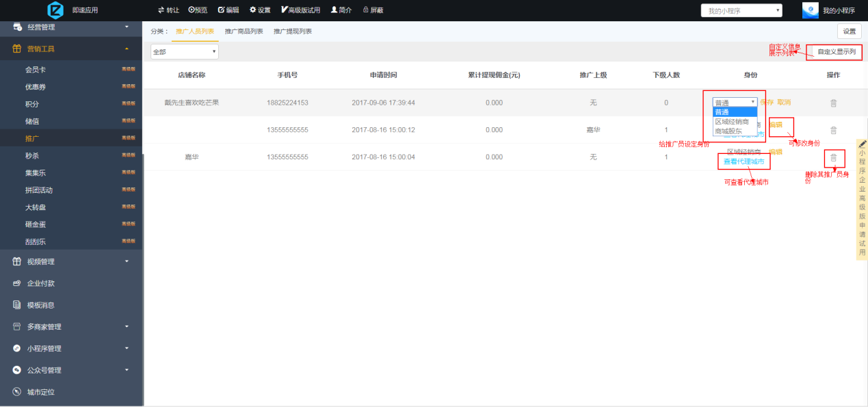Click the 我的小程序 avatar icon
This screenshot has height=407, width=868.
(810, 10)
